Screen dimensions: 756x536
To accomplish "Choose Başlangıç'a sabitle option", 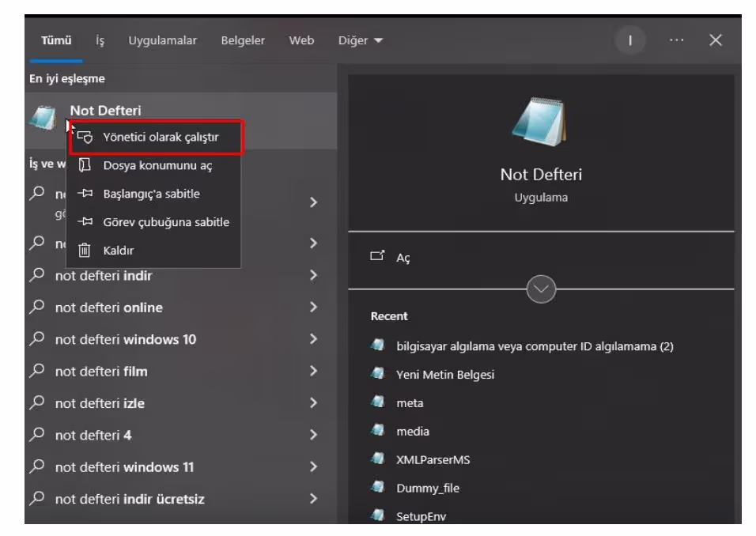I will pos(153,194).
